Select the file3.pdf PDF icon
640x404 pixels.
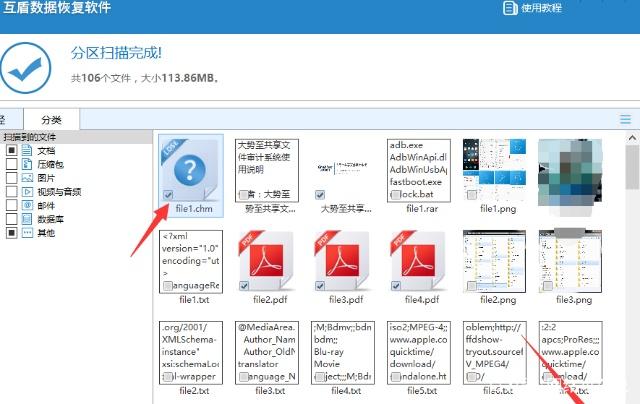(342, 261)
